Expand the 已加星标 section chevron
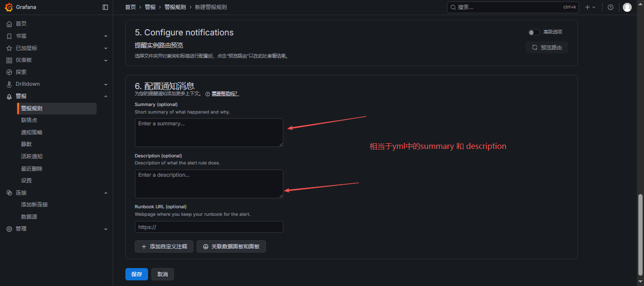Screen dimensions: 644x286 106,48
